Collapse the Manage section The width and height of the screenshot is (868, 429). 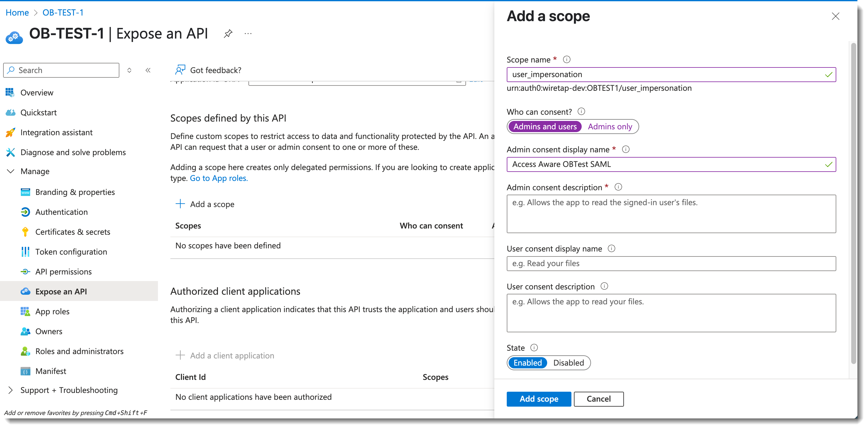click(x=11, y=171)
